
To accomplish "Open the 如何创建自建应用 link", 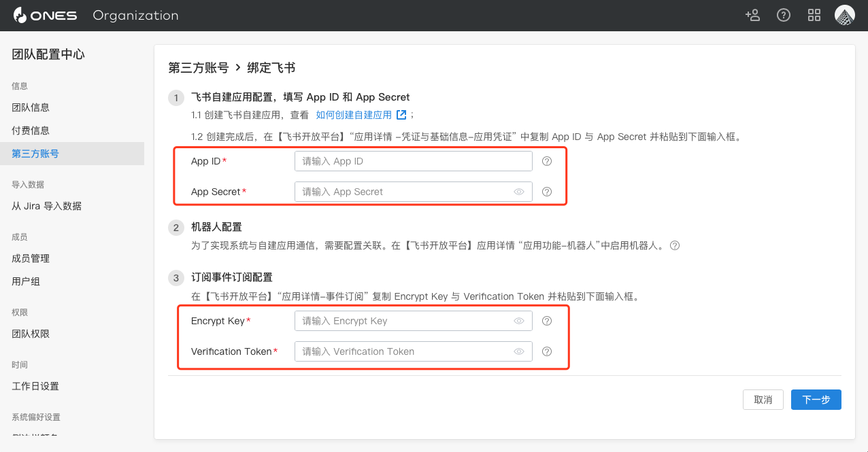I will [354, 115].
